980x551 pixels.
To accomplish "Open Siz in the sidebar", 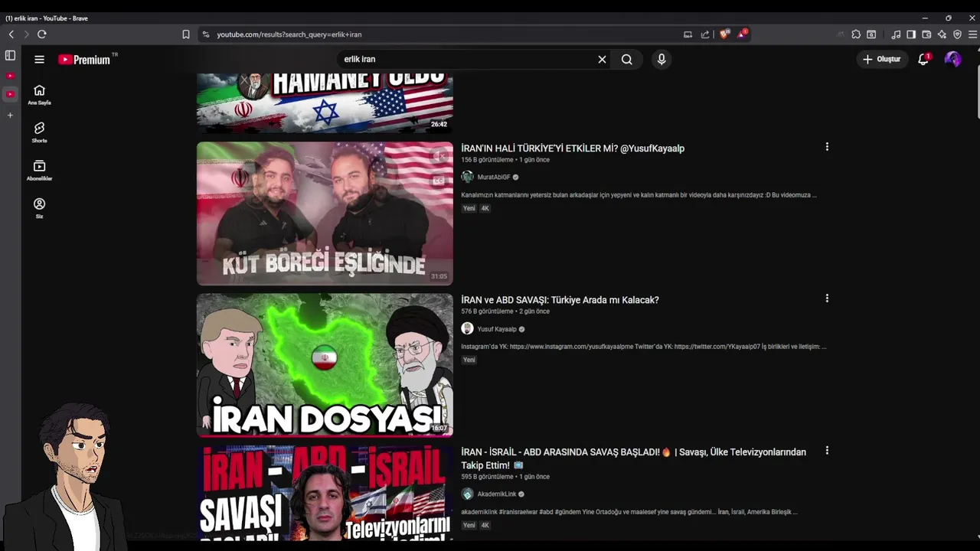I will click(x=39, y=208).
